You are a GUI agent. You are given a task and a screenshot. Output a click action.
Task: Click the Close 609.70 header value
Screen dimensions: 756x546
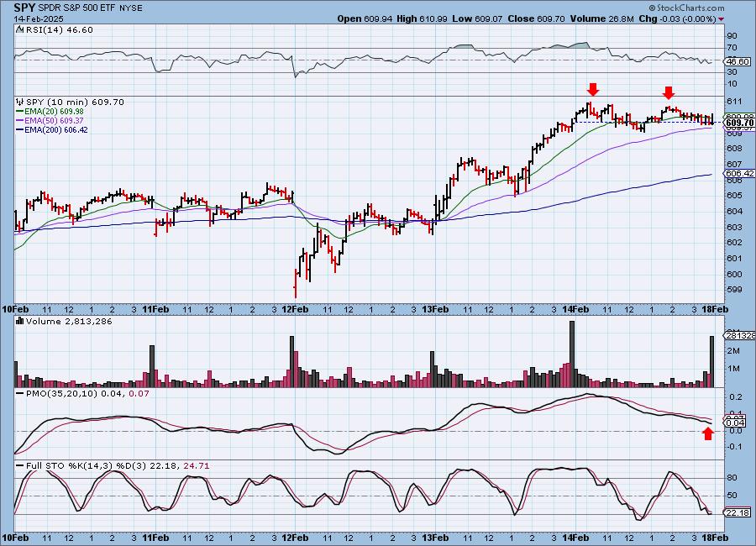tap(536, 18)
